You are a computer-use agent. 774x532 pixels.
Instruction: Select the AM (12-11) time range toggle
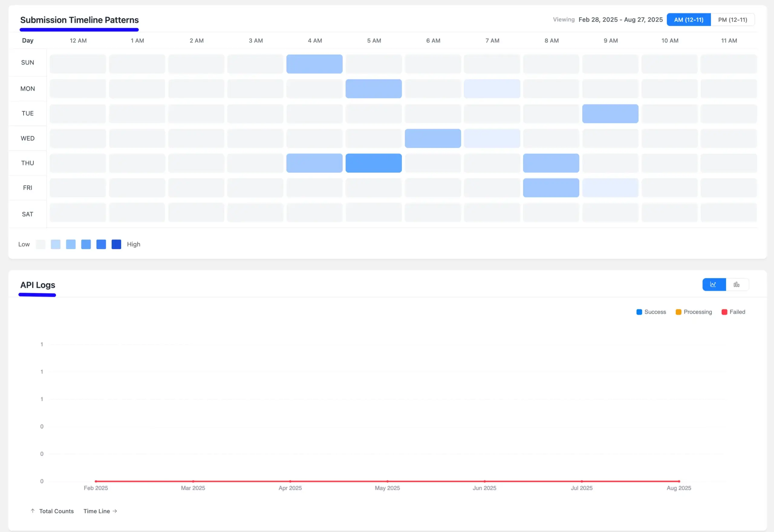[x=689, y=20]
